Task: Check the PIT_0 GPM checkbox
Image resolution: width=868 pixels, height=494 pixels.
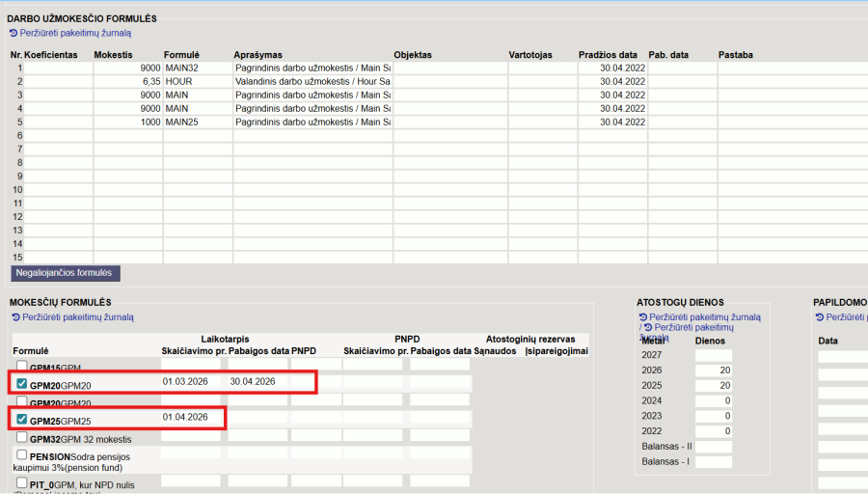Action: (22, 482)
